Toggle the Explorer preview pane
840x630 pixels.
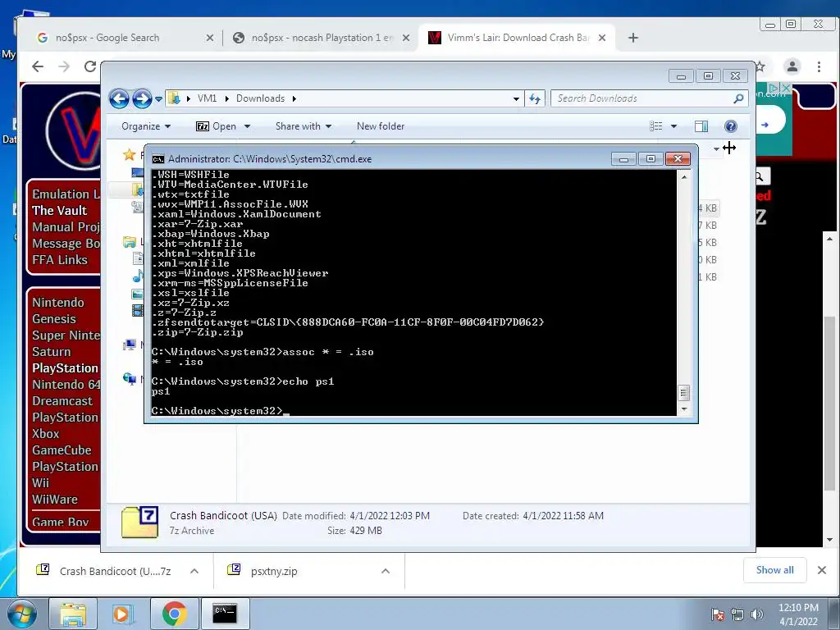click(x=701, y=126)
